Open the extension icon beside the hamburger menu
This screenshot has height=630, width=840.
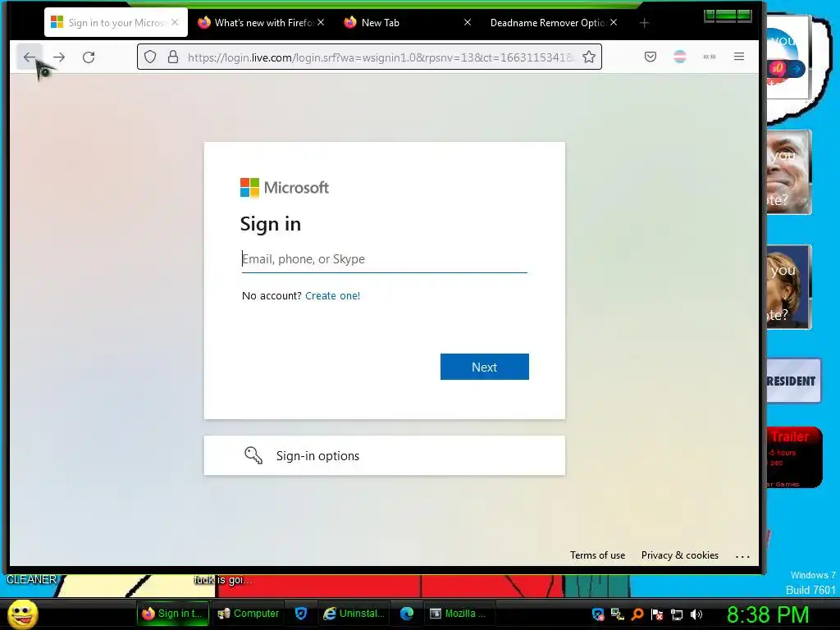pos(710,57)
